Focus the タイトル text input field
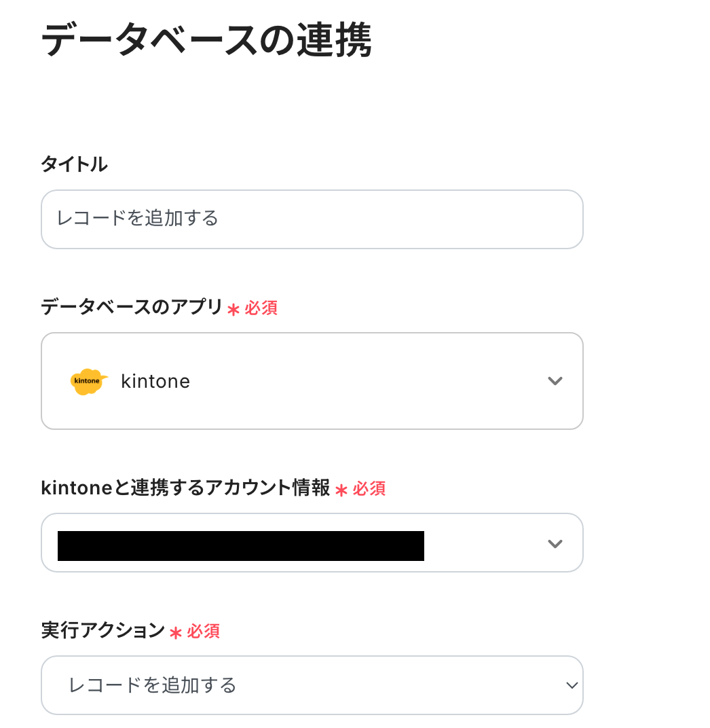 coord(312,219)
